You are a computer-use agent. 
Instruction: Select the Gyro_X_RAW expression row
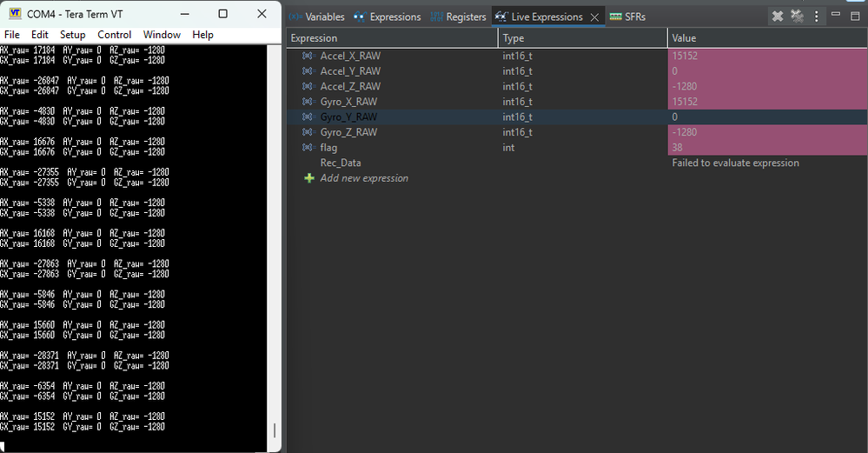578,102
